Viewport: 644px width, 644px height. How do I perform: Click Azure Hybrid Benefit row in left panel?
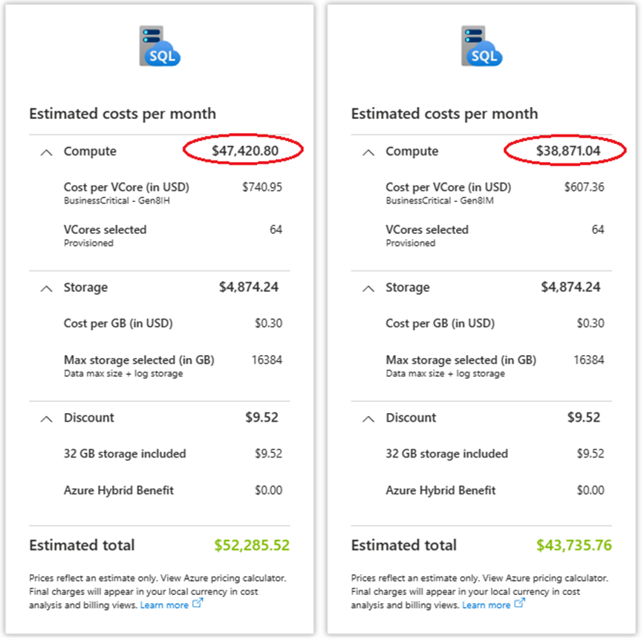pos(173,490)
